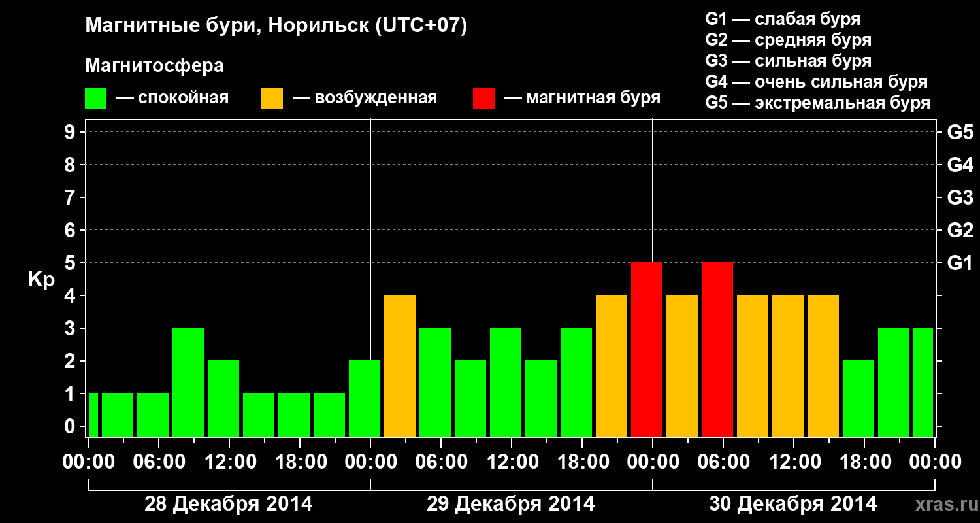
Task: Click the '12:00' tick label of 30 Декабря
Action: (794, 462)
